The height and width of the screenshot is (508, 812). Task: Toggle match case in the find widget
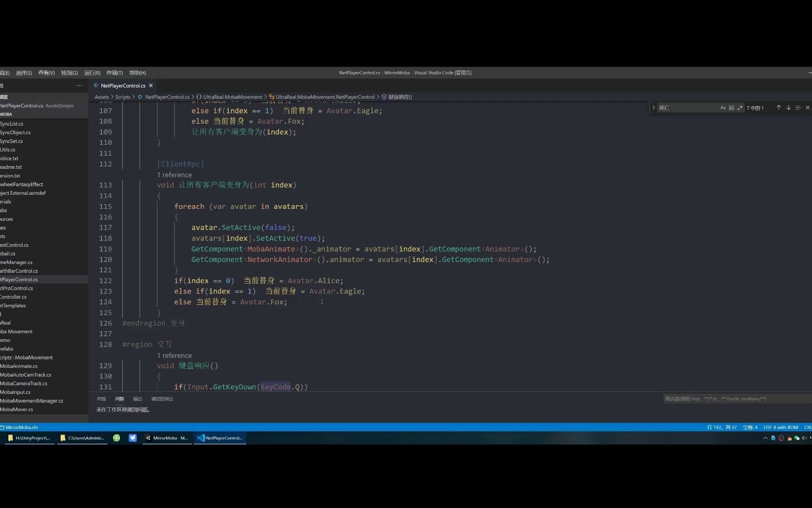(x=723, y=108)
